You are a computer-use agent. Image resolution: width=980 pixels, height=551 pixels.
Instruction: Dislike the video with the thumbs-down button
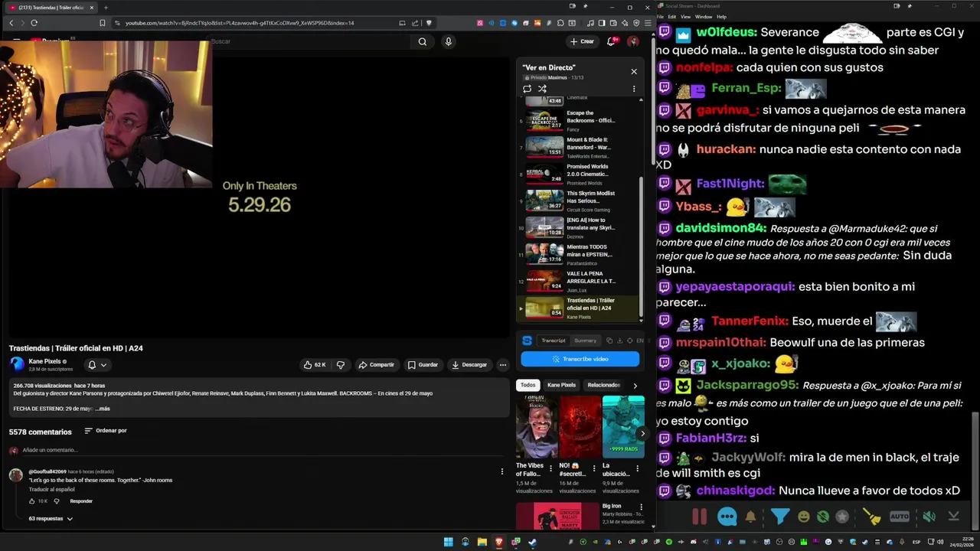pyautogui.click(x=341, y=365)
